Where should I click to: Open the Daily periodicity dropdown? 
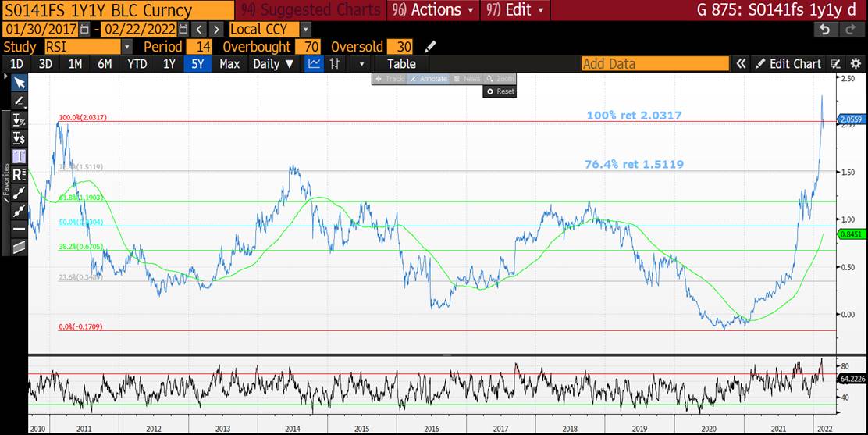[x=273, y=64]
